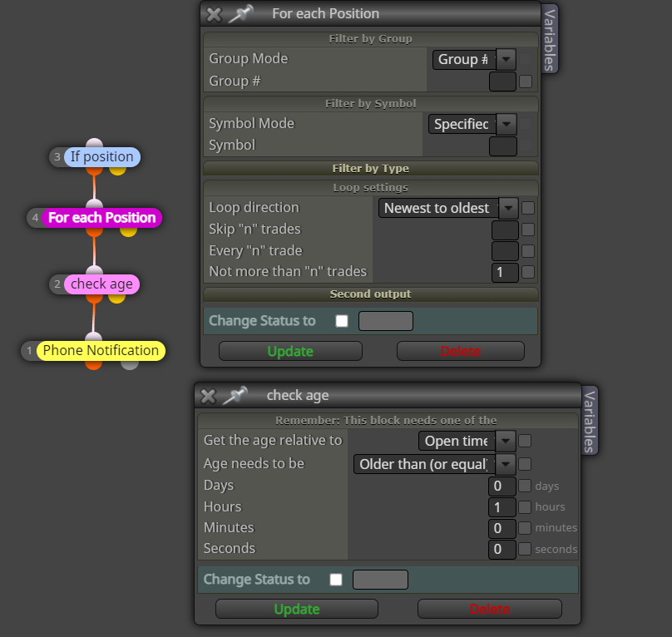The height and width of the screenshot is (637, 672).
Task: Expand the Filter by Type section
Action: (x=371, y=169)
